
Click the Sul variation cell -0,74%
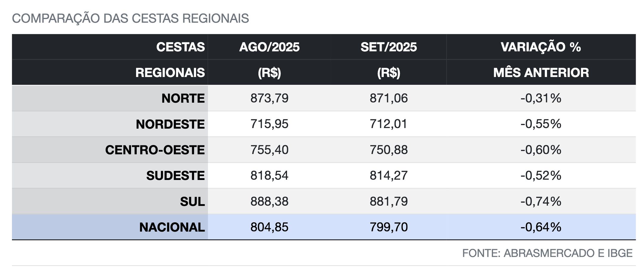pos(541,201)
